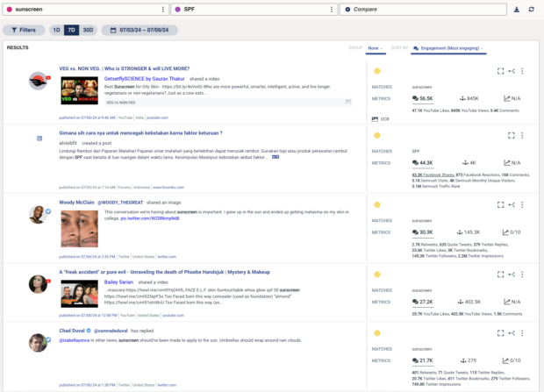Open Chad Duval profile name
Screen dimensions: 544x392
pos(72,331)
